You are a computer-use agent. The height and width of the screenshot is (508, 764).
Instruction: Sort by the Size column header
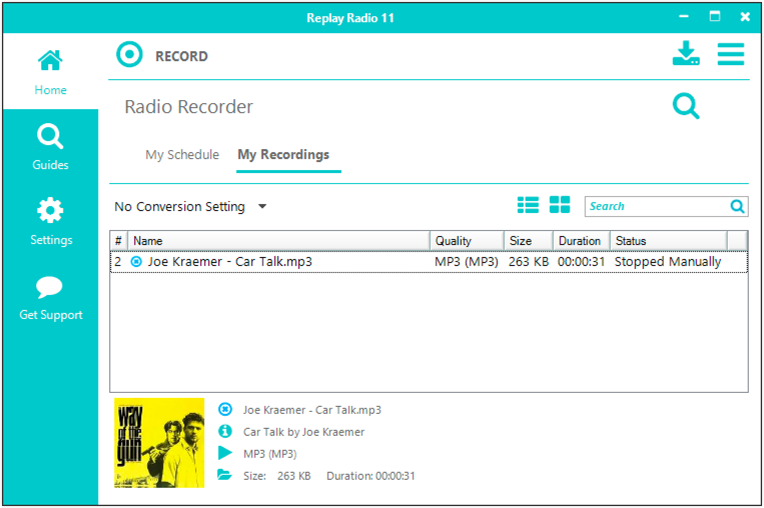point(529,241)
